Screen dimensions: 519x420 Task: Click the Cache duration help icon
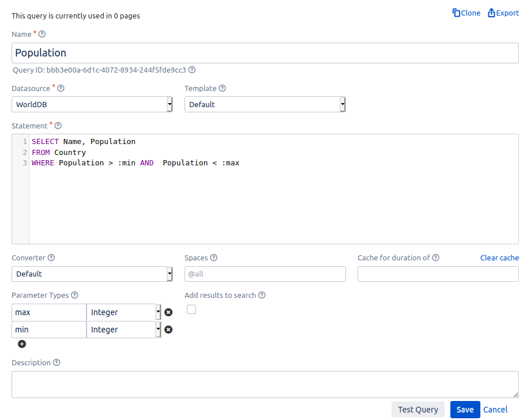(436, 258)
